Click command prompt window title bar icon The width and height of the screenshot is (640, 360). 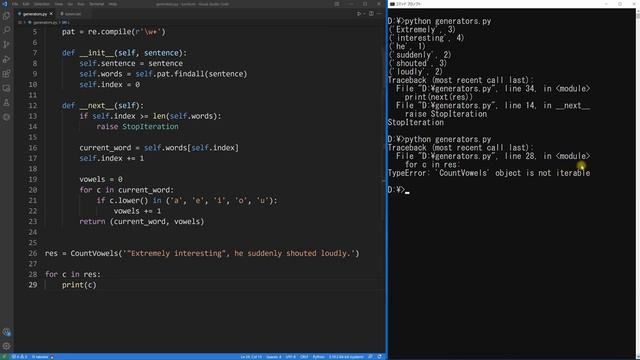pyautogui.click(x=392, y=4)
